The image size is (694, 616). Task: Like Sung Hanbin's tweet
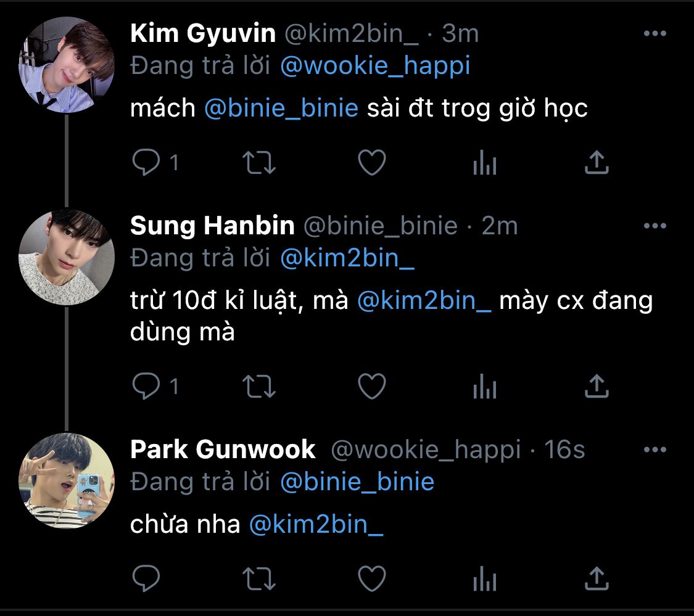[x=372, y=387]
